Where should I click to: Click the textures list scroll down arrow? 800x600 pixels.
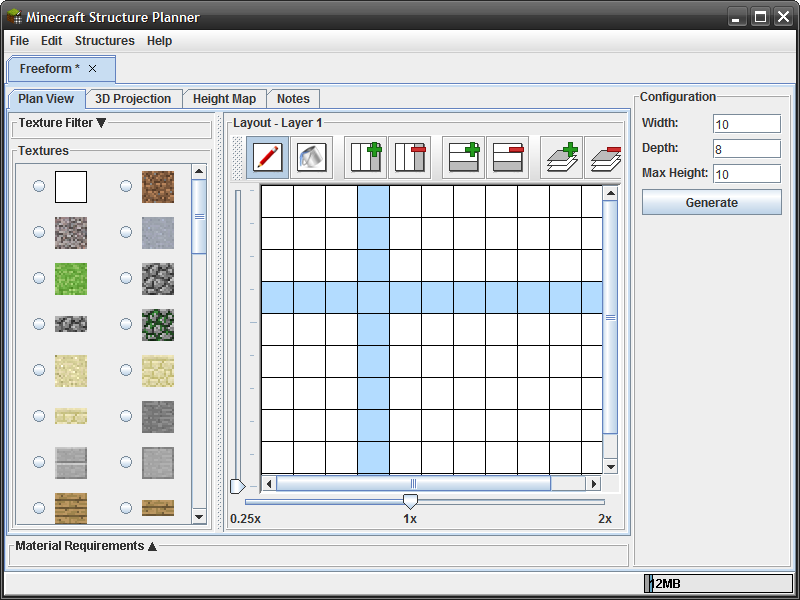(199, 516)
